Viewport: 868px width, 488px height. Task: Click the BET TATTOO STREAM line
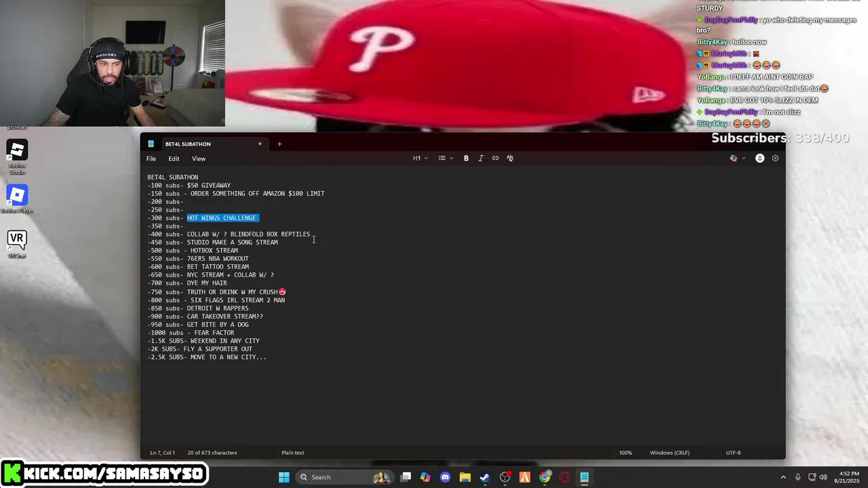point(198,267)
